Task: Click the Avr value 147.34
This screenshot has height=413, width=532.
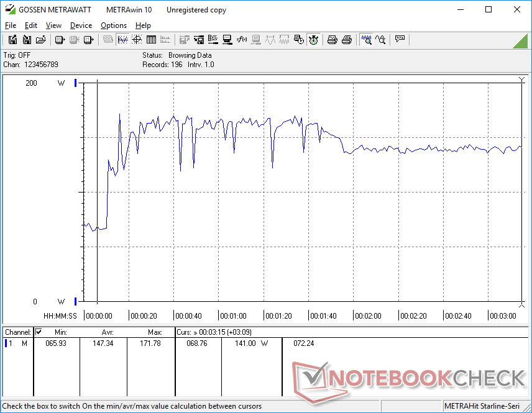Action: click(x=103, y=343)
